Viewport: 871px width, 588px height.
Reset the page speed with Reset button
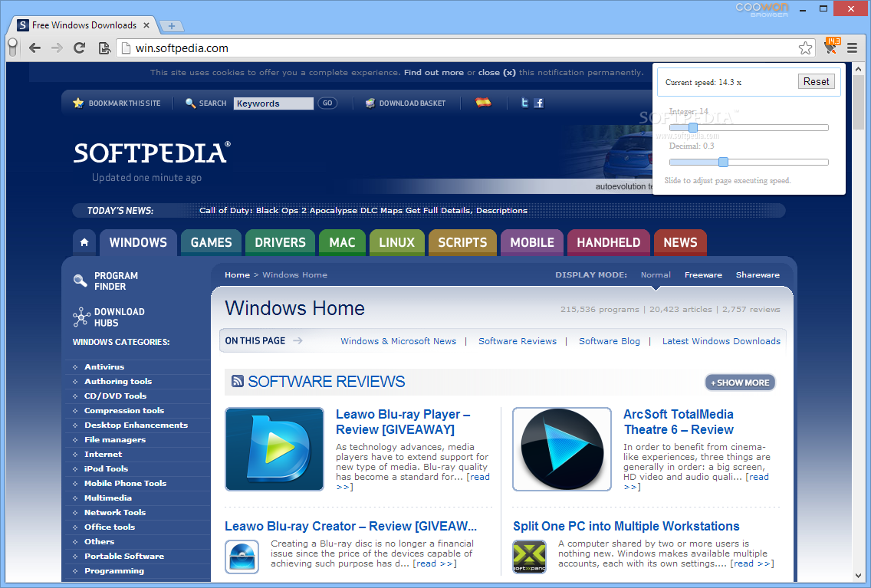(816, 81)
